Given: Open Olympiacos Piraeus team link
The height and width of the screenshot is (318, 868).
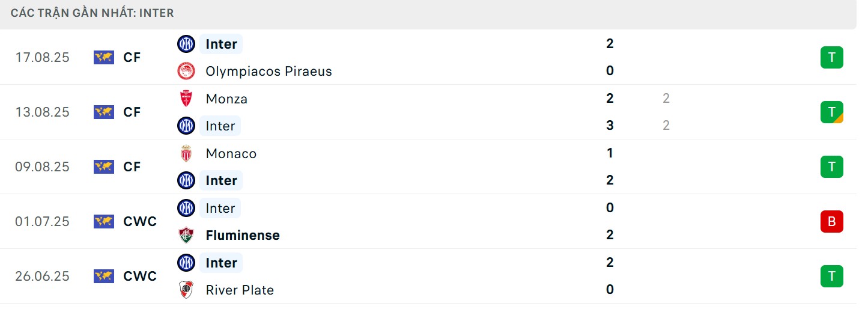Looking at the screenshot, I should (x=269, y=71).
